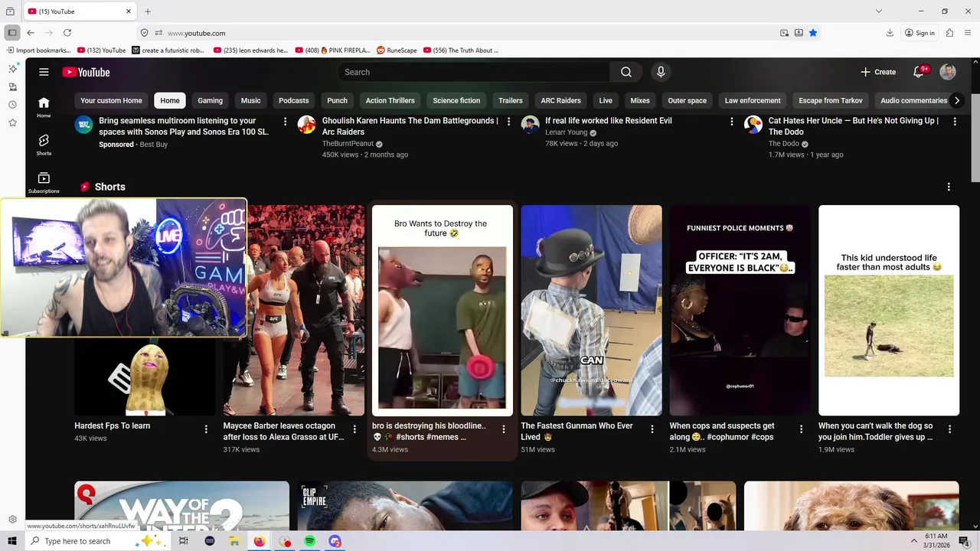The height and width of the screenshot is (551, 980).
Task: Click TheBurntPeanut channel avatar
Action: click(307, 124)
